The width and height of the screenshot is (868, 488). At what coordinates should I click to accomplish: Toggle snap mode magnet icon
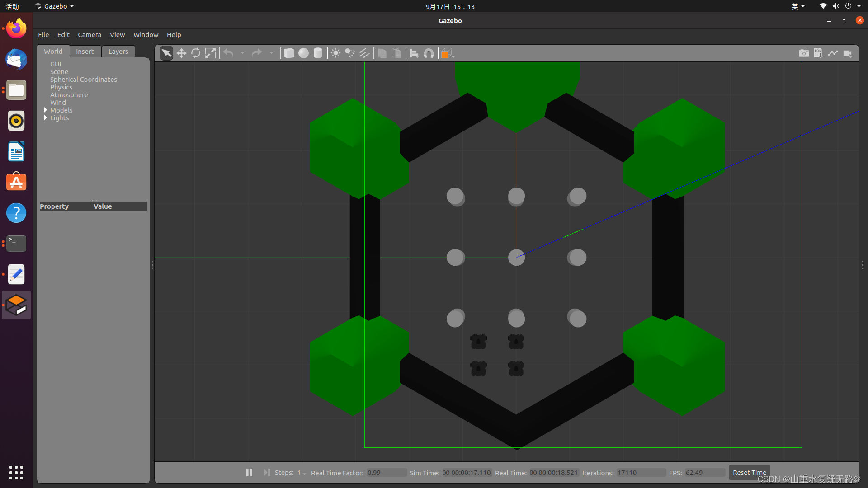(x=429, y=53)
